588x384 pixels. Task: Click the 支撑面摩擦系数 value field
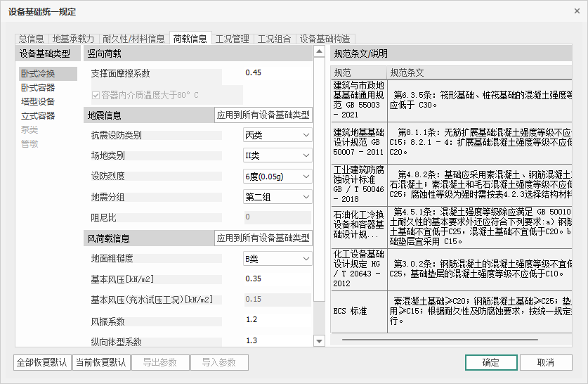point(275,73)
